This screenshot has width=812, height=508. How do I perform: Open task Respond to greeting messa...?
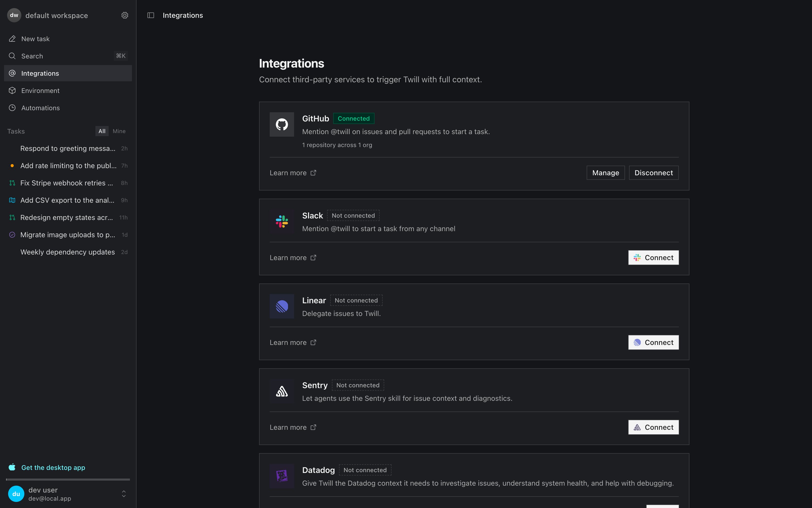click(68, 149)
